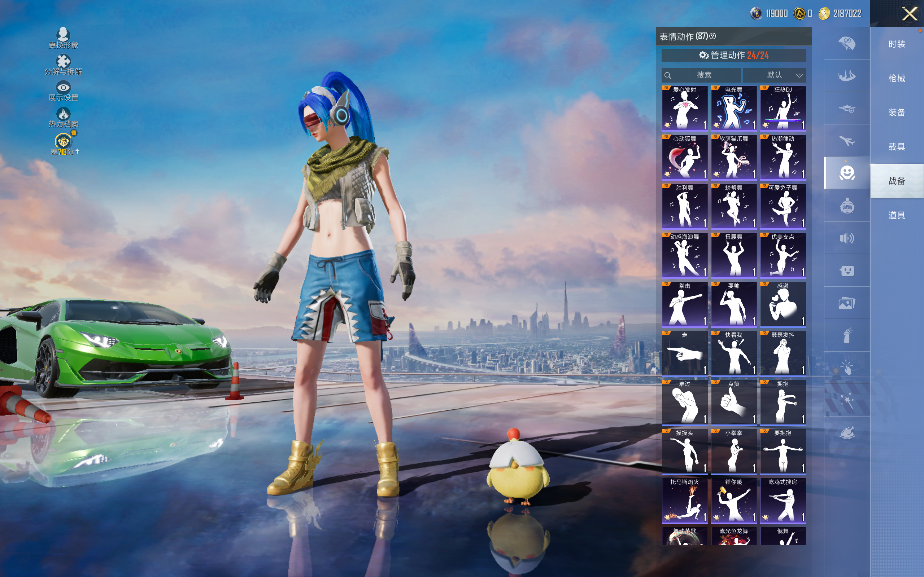The height and width of the screenshot is (577, 924).
Task: Click the emote help question mark
Action: (x=712, y=36)
